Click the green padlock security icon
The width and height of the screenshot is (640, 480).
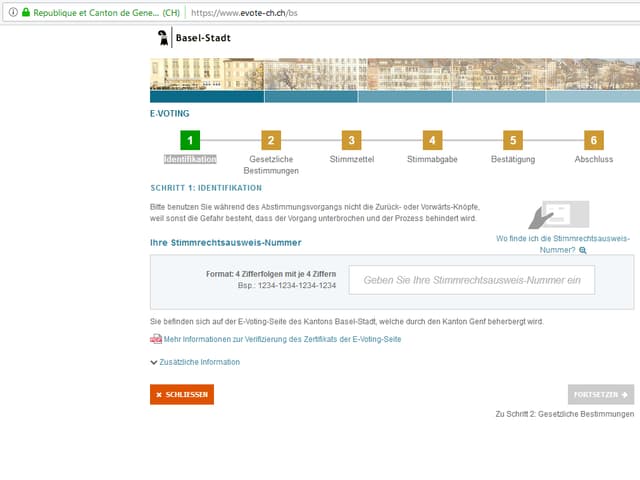click(x=26, y=12)
